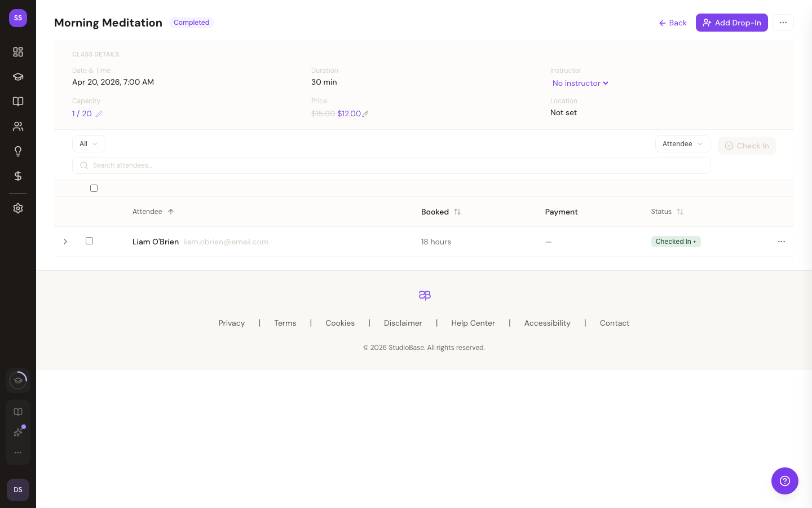The height and width of the screenshot is (508, 812).
Task: Open the open-book icon in sidebar
Action: coord(18,102)
